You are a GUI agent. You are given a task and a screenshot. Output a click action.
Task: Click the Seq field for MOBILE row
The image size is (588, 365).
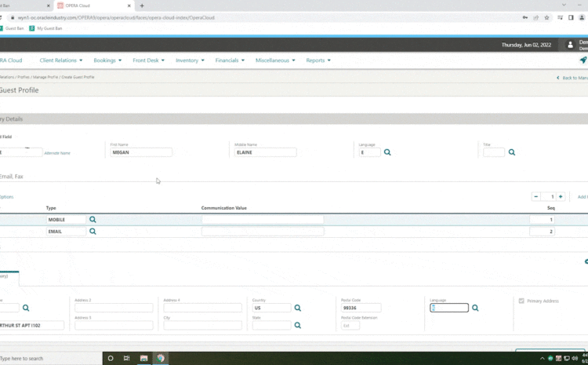pyautogui.click(x=542, y=220)
